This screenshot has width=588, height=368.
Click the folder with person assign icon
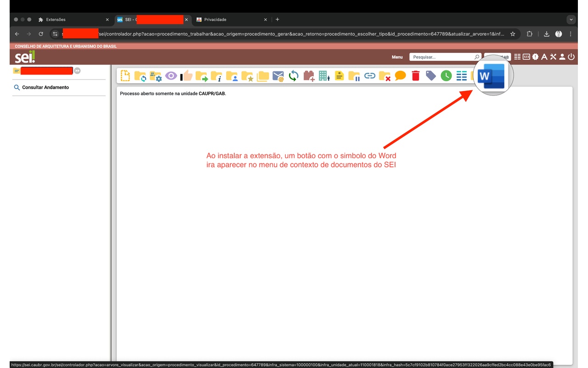(232, 76)
